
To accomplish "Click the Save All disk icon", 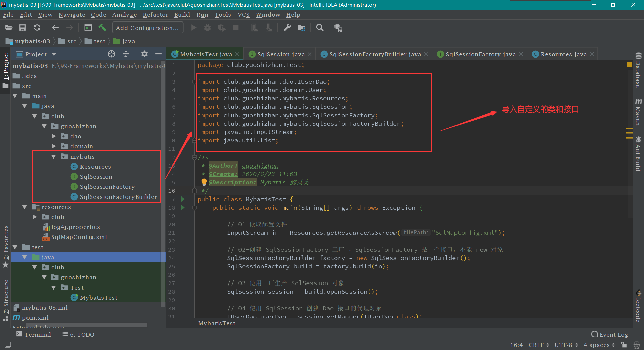I will 23,28.
